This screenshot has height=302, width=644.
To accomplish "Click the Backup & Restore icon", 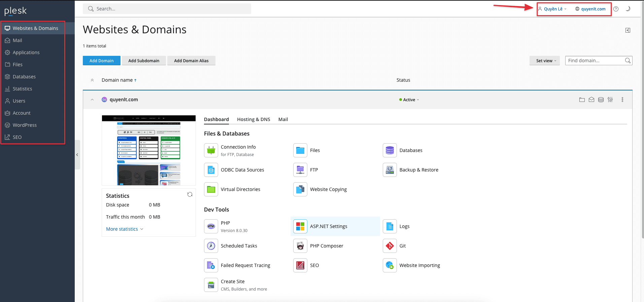I will (389, 170).
